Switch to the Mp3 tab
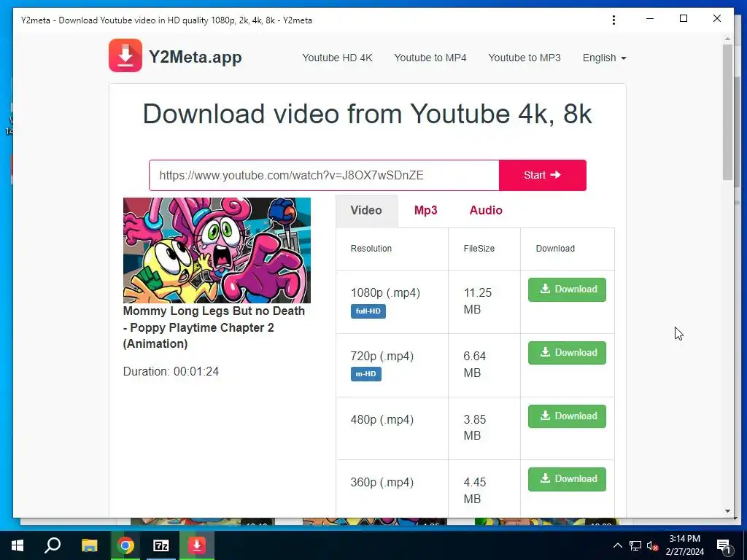Image resolution: width=747 pixels, height=560 pixels. click(x=425, y=211)
